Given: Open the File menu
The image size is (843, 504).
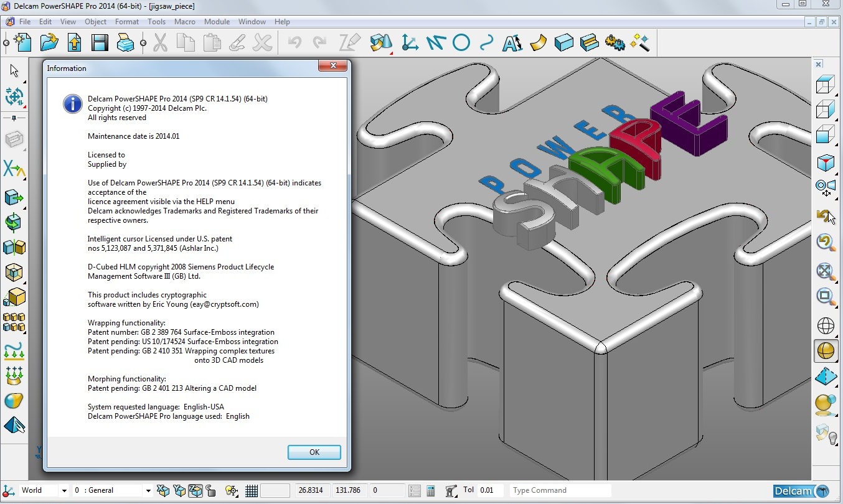Looking at the screenshot, I should pyautogui.click(x=25, y=22).
